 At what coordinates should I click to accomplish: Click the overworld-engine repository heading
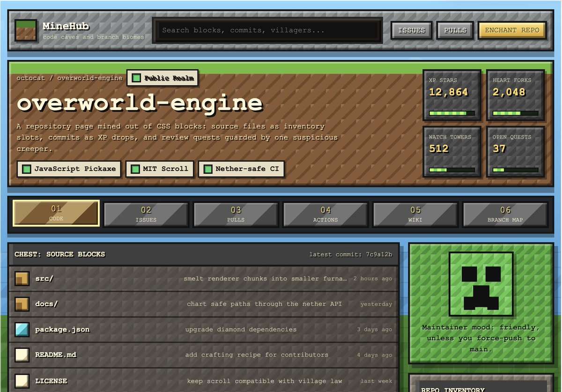tap(140, 104)
